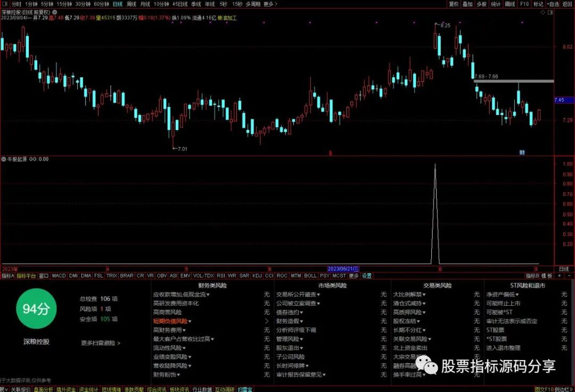The width and height of the screenshot is (575, 392).
Task: Click the green 94分 score circle
Action: 36,309
